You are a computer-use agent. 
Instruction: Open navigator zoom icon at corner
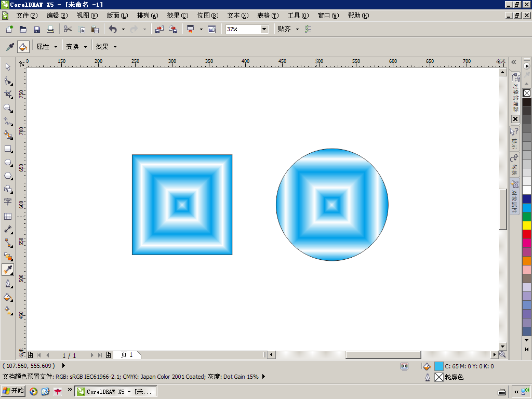(502, 354)
